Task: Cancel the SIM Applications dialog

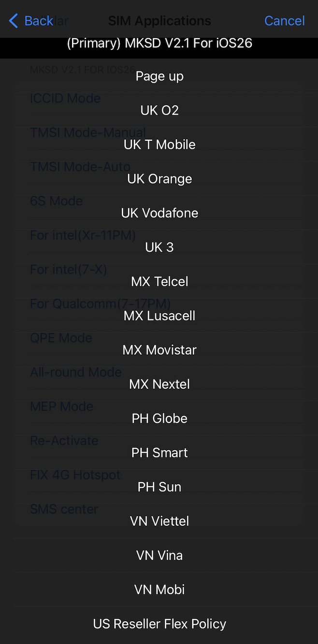Action: pyautogui.click(x=284, y=21)
